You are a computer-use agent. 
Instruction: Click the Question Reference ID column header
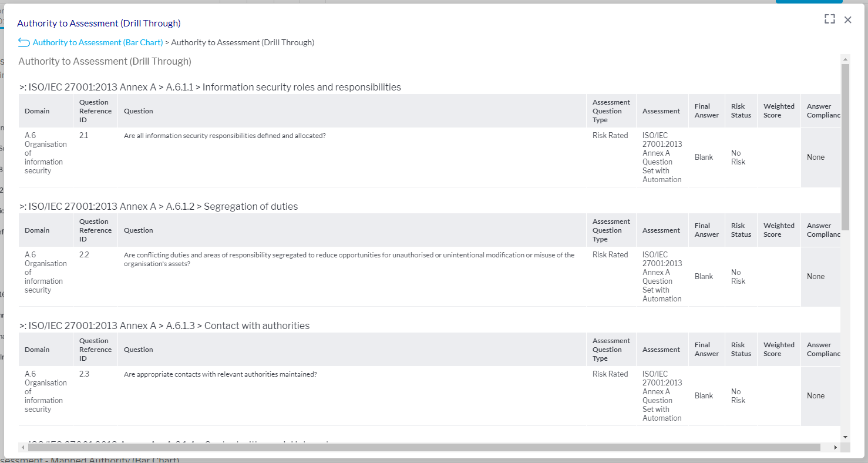[95, 110]
